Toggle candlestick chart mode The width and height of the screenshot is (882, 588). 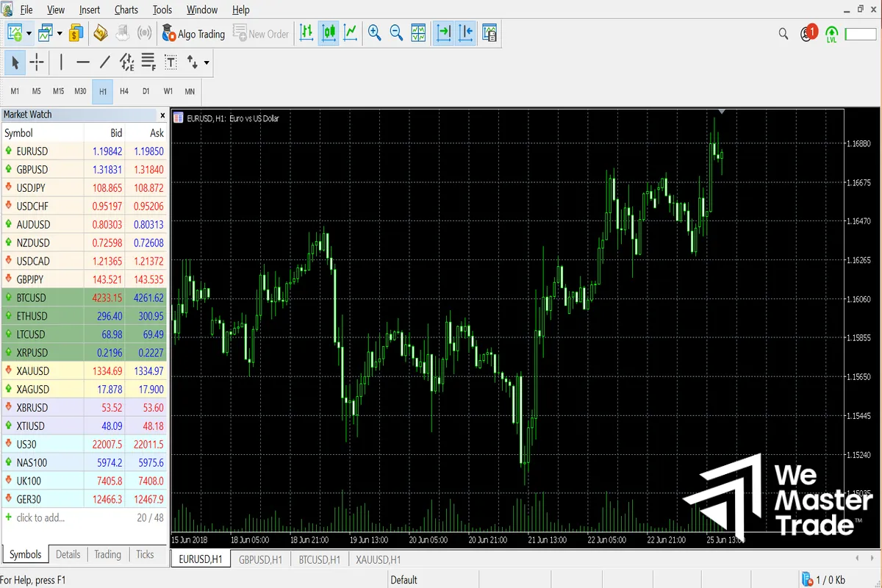(x=329, y=33)
